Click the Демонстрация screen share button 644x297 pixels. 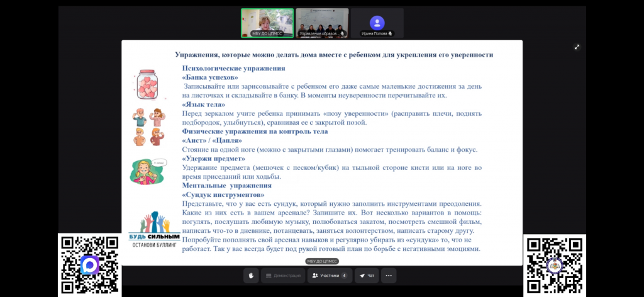[x=282, y=276]
